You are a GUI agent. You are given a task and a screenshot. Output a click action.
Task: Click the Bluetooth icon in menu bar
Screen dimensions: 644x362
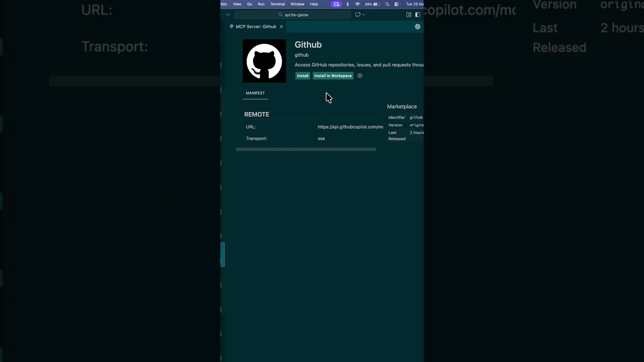point(348,4)
